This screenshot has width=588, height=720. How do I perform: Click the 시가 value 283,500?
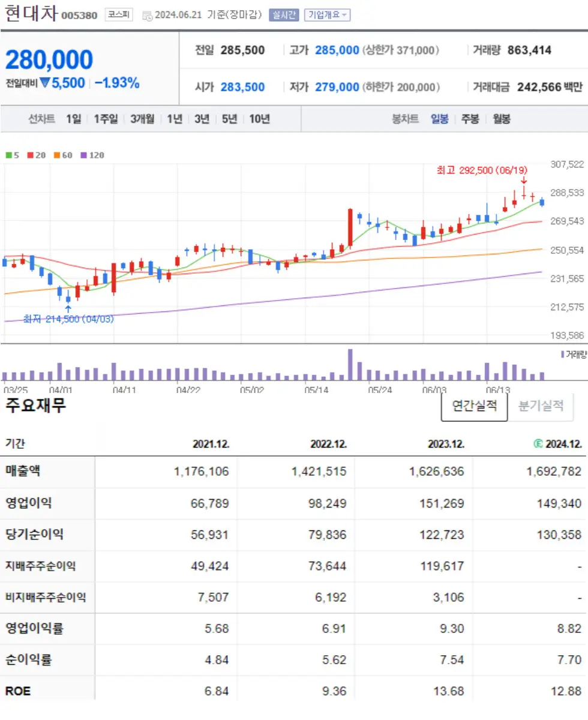(242, 87)
